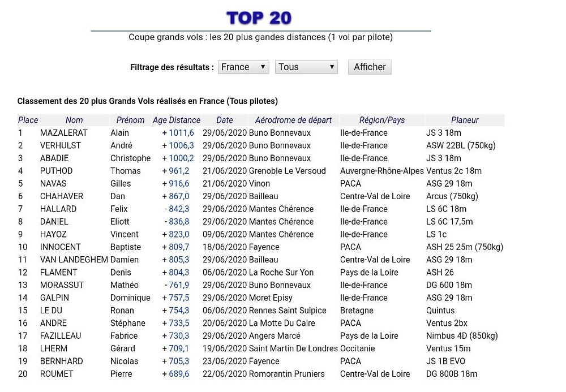Click the La Roche Sur Yon aerodrome
The height and width of the screenshot is (392, 566).
point(281,272)
